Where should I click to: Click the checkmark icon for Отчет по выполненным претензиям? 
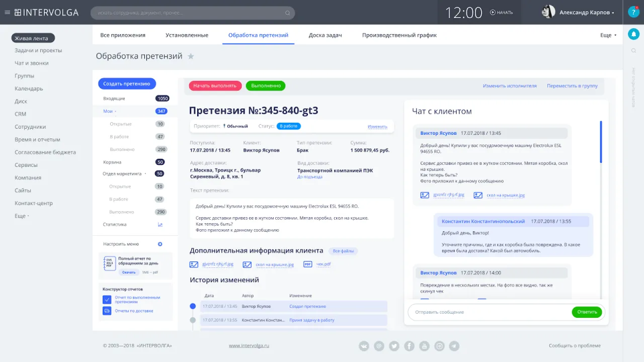click(107, 299)
